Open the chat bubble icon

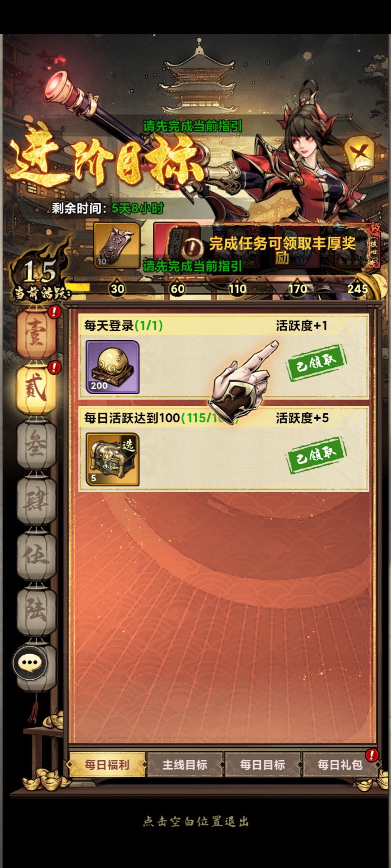point(30,663)
